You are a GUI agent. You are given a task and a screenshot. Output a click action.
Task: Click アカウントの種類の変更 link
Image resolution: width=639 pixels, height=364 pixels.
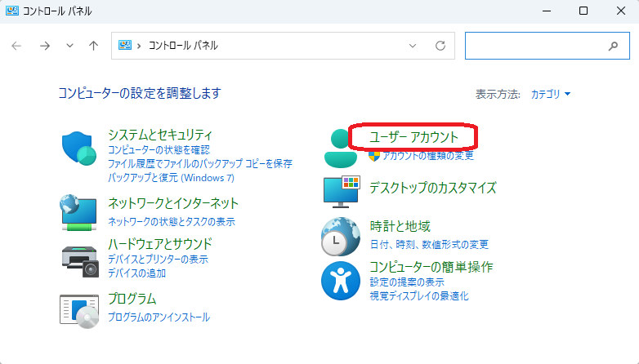pyautogui.click(x=427, y=155)
